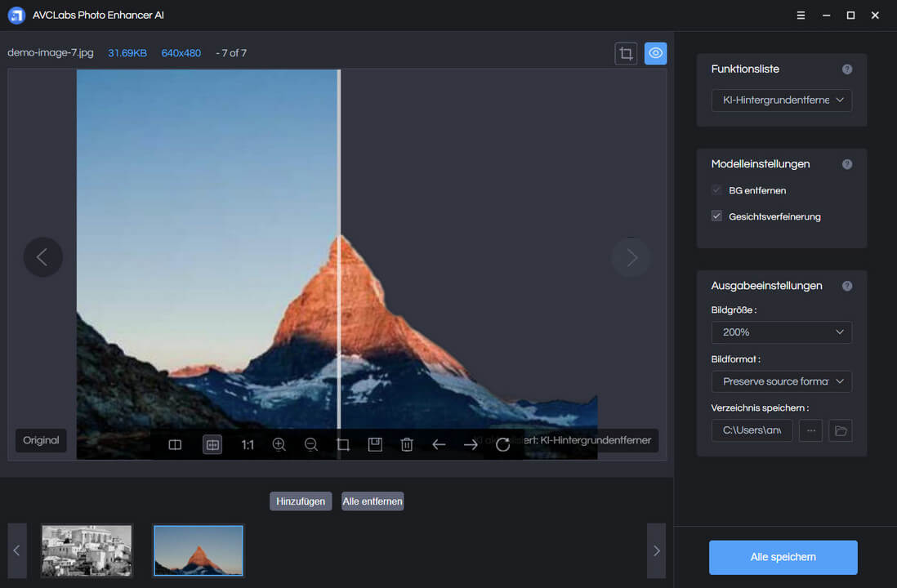897x588 pixels.
Task: Click the save directory path field
Action: click(x=752, y=430)
